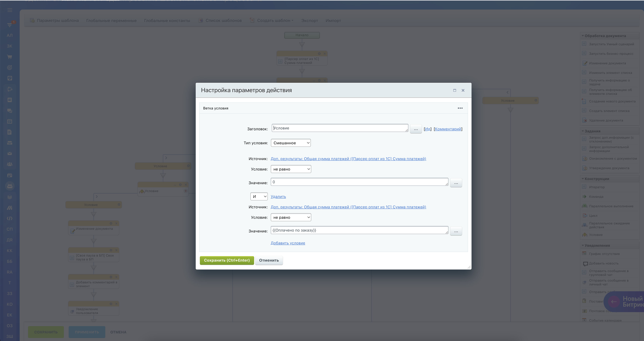This screenshot has width=644, height=341.
Task: Open Глобальные переменные menu item
Action: (111, 21)
